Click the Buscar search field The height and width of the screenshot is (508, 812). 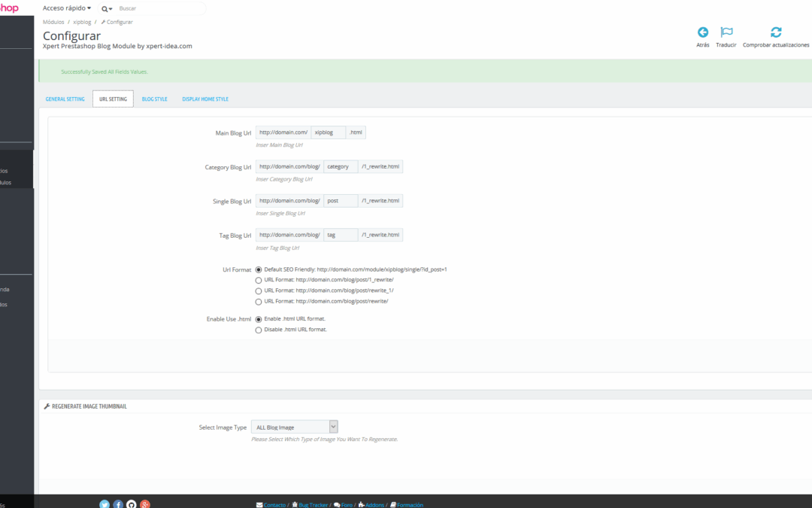[161, 8]
